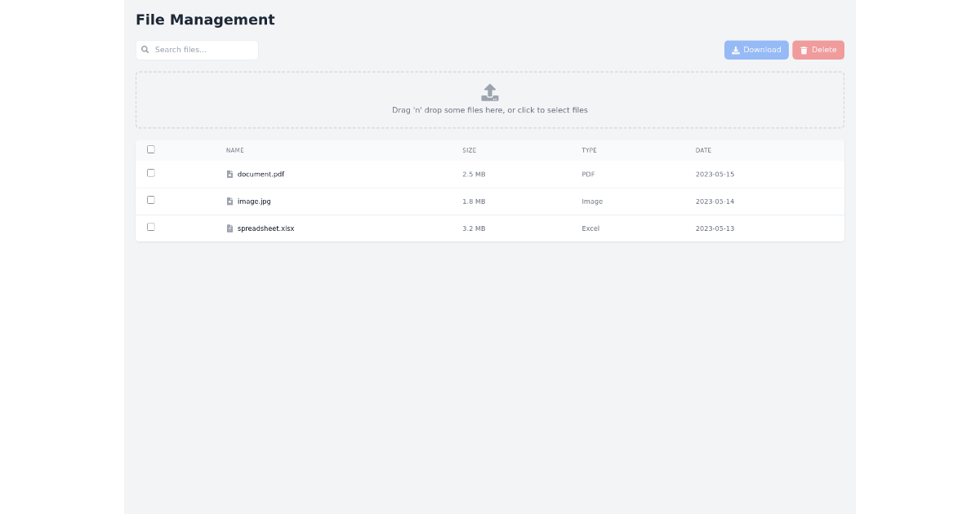Click the upload tray icon in dropzone
Viewport: 980px width, 514px height.
[x=490, y=92]
